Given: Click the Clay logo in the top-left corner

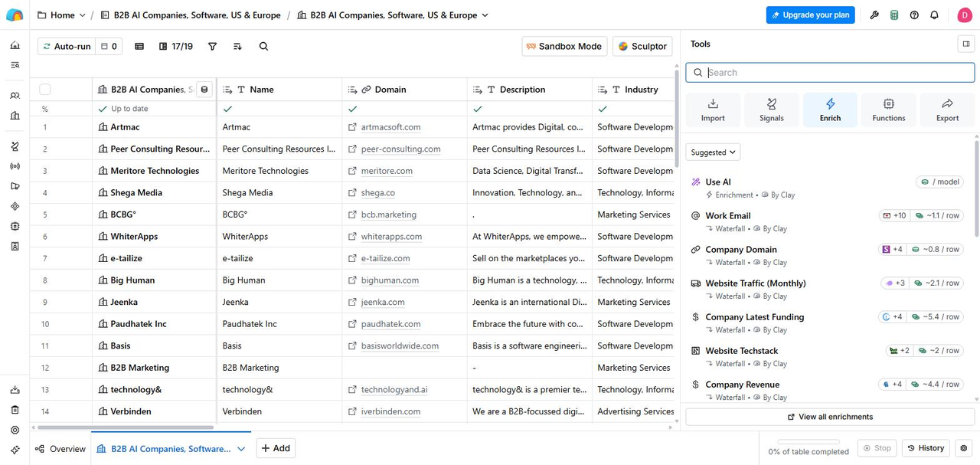Looking at the screenshot, I should coord(15,15).
